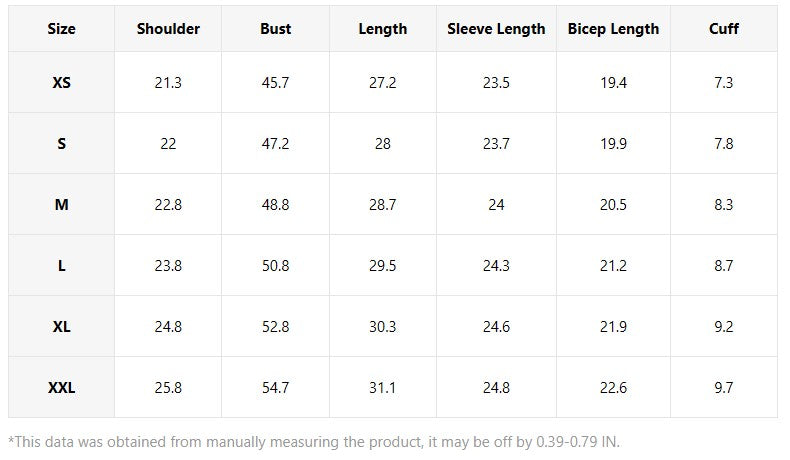Viewport: 790px width, 460px height.
Task: Click the measurement disclaimer footnote text
Action: pos(314,442)
